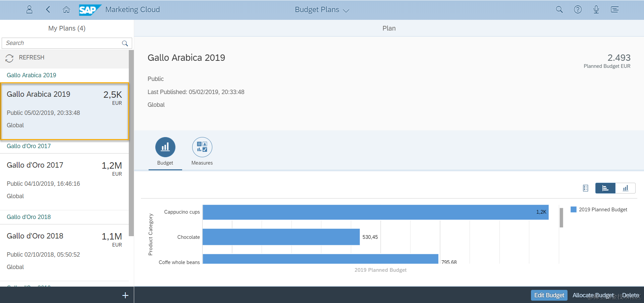Switch to vertical column chart view
Screen dimensions: 644x303
tap(626, 188)
